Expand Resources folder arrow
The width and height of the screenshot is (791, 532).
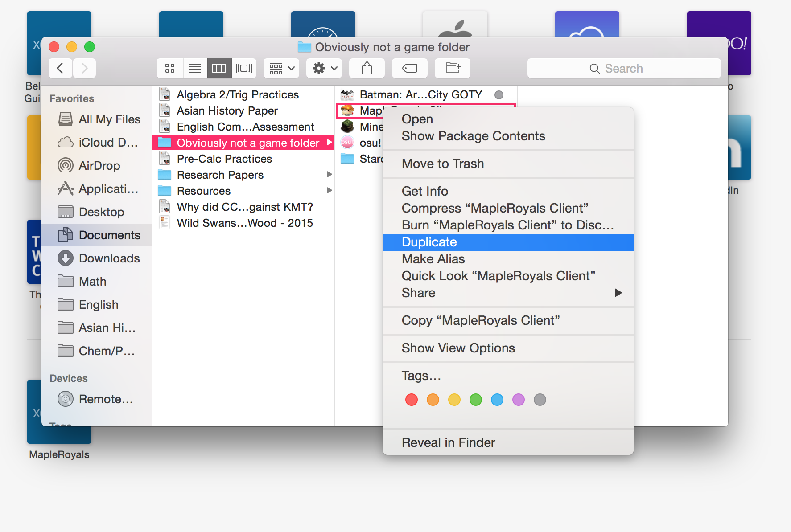[329, 190]
